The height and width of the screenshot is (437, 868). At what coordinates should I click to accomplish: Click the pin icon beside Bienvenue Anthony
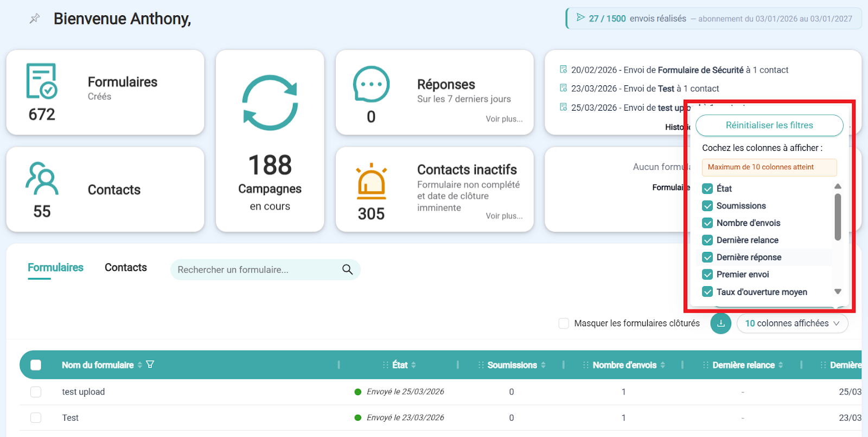tap(35, 19)
